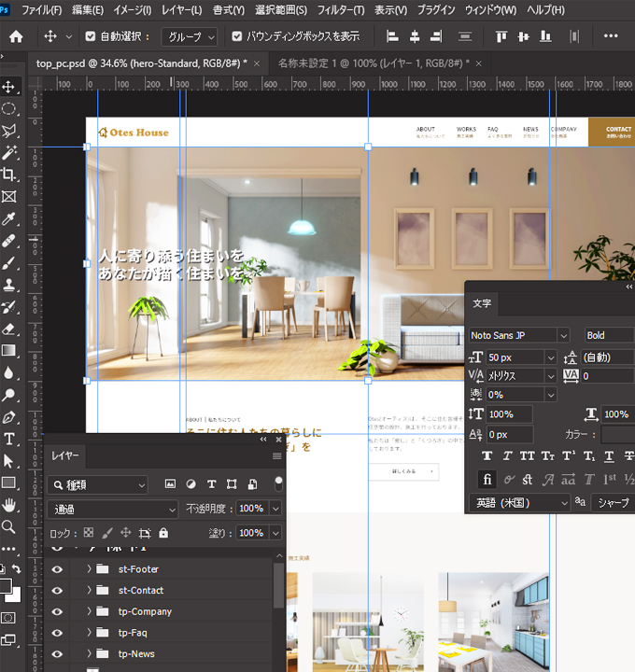Align top edges in options bar

pos(501,36)
